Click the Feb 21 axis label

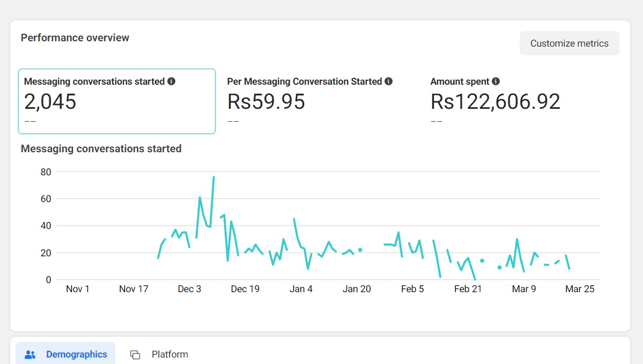468,289
